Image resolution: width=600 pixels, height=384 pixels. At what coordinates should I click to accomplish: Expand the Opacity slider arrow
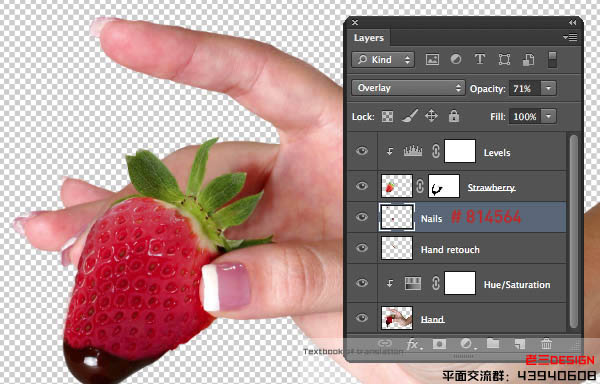point(548,88)
